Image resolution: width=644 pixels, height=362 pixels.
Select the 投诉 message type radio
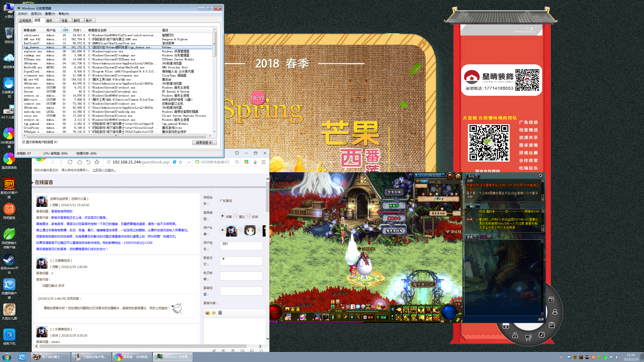(x=249, y=216)
